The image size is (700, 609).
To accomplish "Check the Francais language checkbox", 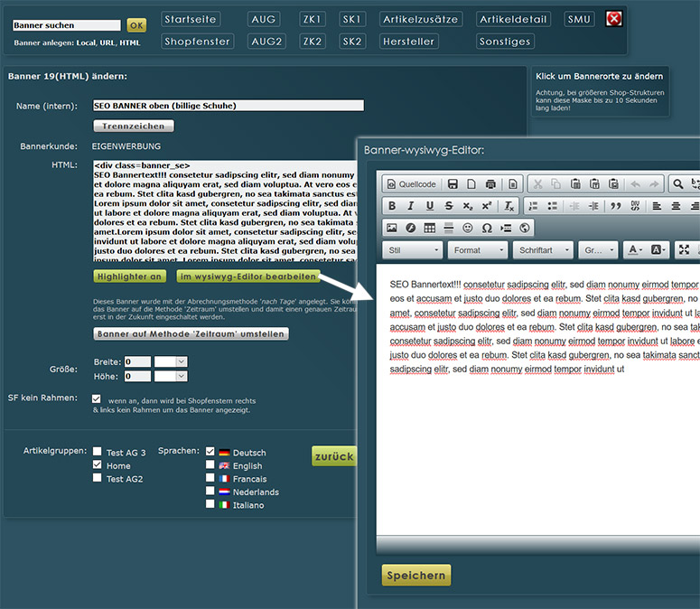I will [x=210, y=477].
